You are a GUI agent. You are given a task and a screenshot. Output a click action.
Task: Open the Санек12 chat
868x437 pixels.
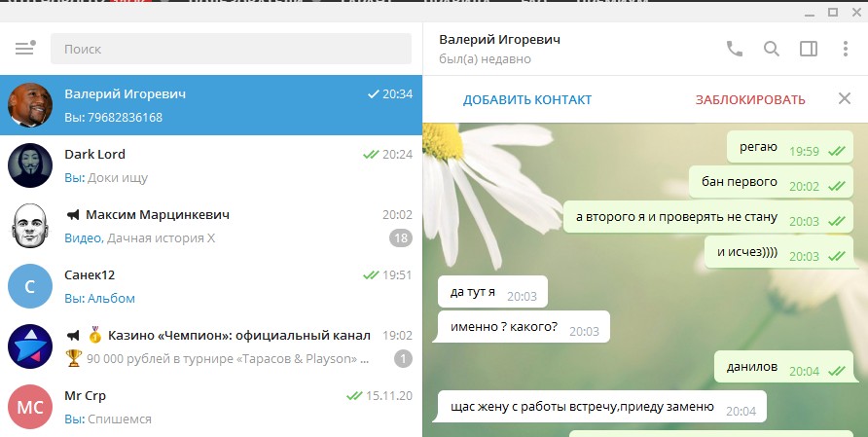tap(211, 286)
